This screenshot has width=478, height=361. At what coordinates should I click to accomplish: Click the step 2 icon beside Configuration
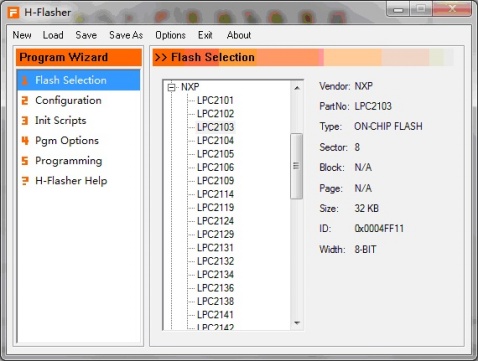[25, 100]
